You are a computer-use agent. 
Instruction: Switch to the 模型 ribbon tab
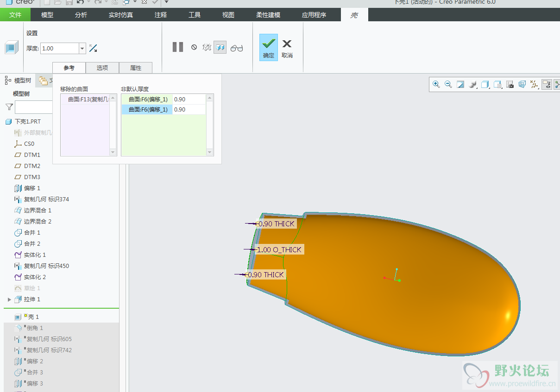(47, 15)
